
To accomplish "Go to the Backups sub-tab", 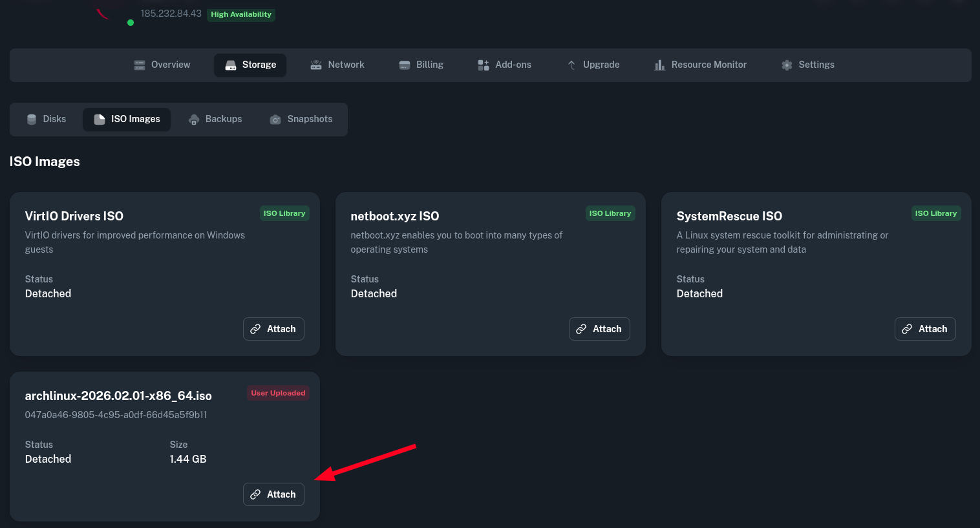I will [215, 120].
